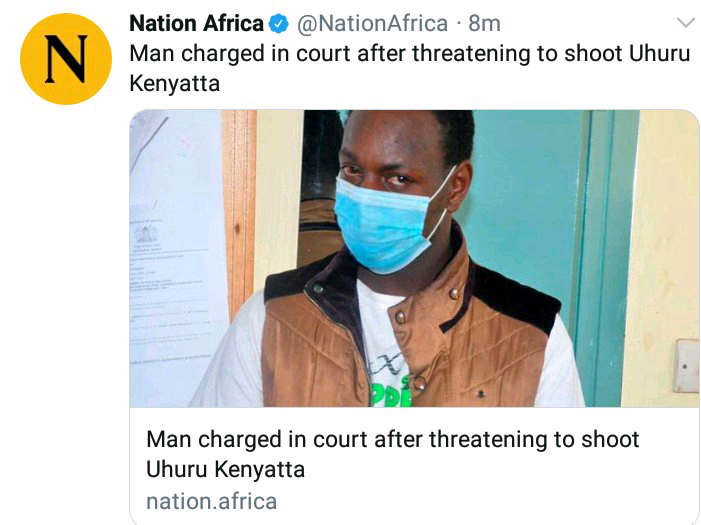Click the black N letter in logo
Screen dimensions: 701x525
[x=66, y=59]
